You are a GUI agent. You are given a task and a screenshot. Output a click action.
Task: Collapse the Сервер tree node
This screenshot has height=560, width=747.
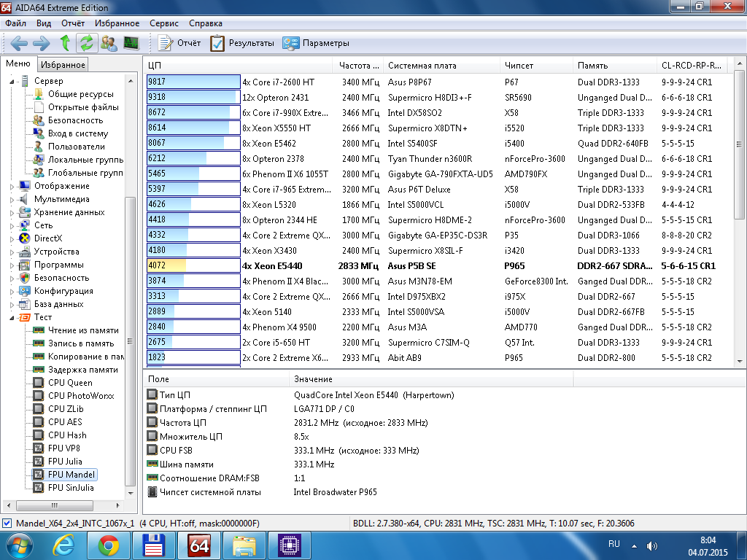[12, 82]
